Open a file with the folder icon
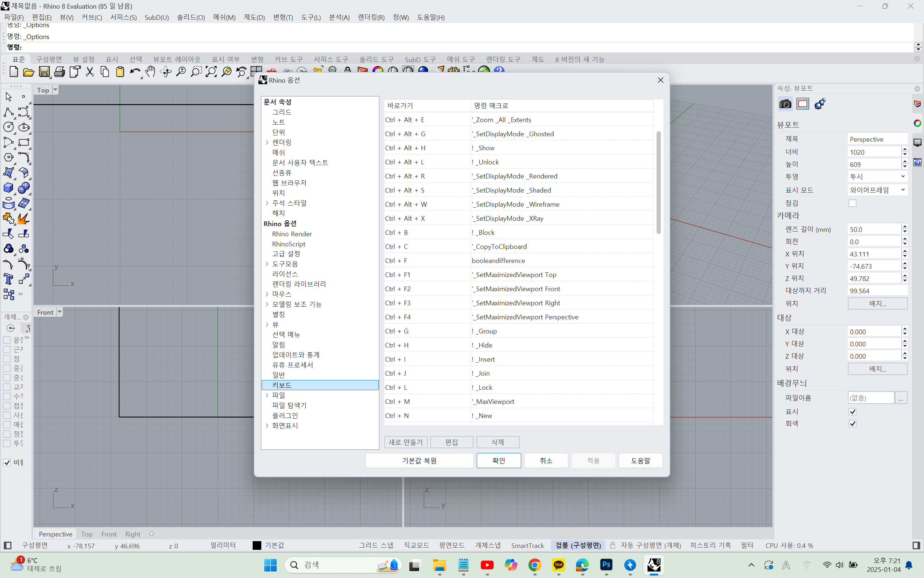 [29, 72]
